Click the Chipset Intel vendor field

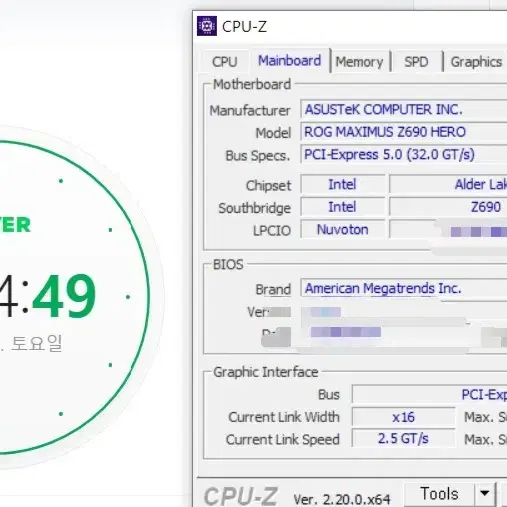[x=343, y=184]
